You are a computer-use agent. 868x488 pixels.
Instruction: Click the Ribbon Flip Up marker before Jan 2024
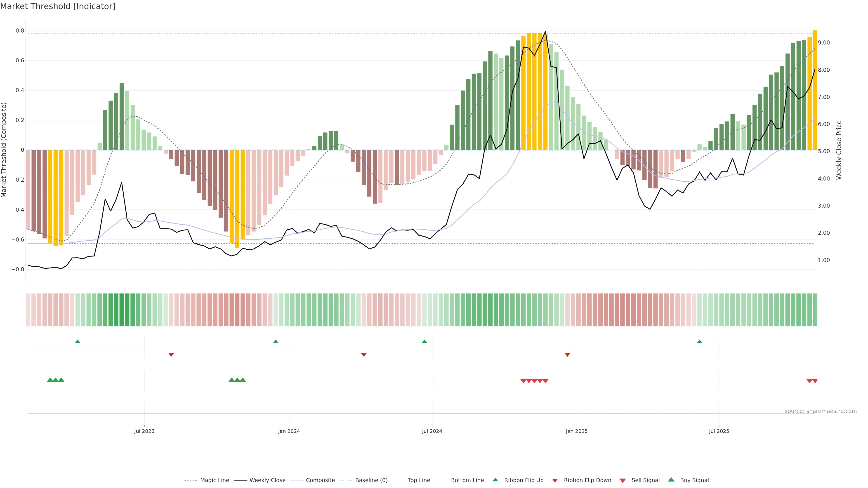276,342
